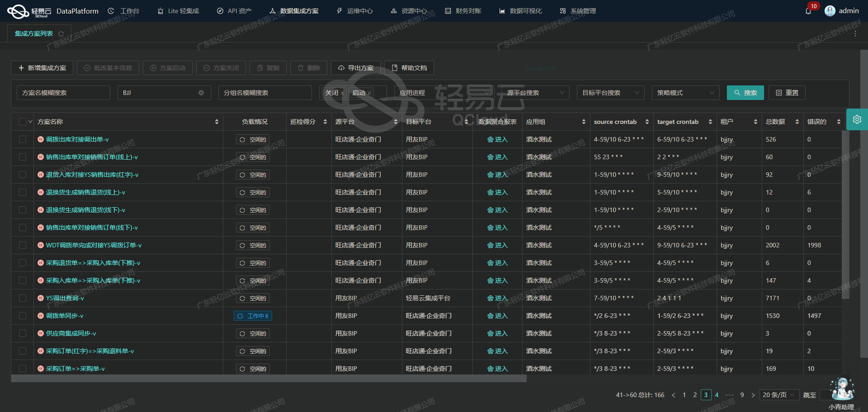The width and height of the screenshot is (868, 412).
Task: Click the 重置 button
Action: tap(787, 93)
